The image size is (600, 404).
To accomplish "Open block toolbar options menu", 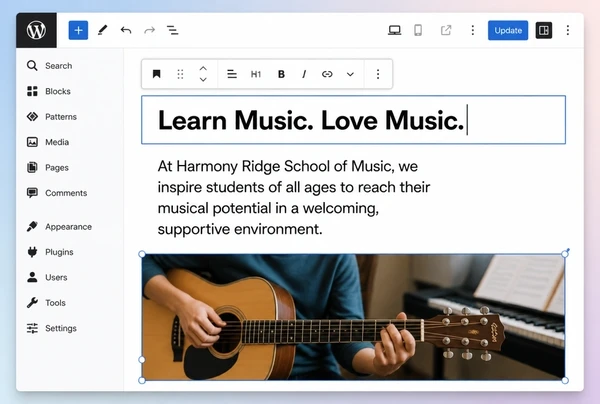I will (378, 74).
